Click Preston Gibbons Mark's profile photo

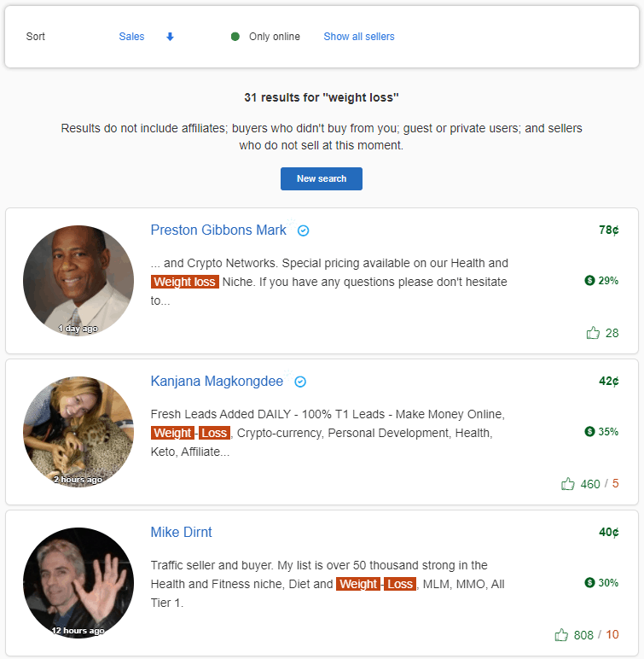pyautogui.click(x=78, y=281)
